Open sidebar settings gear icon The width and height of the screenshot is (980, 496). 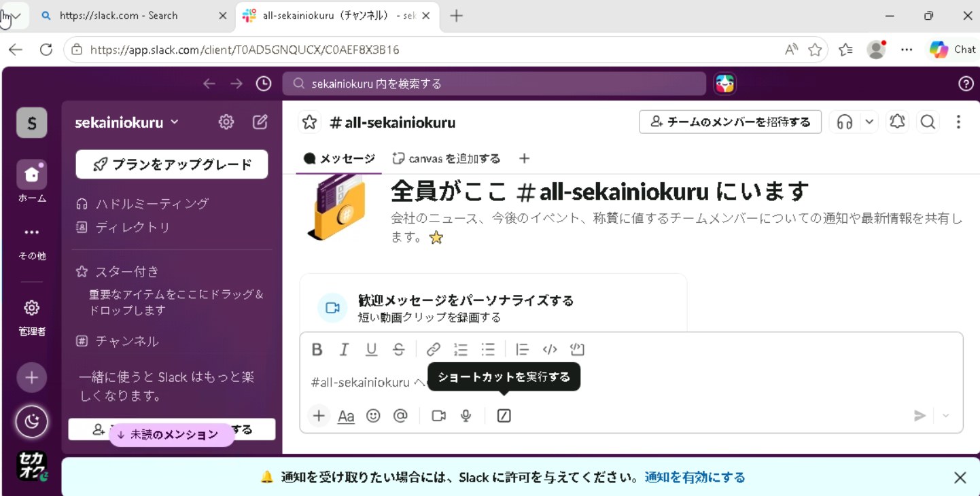pyautogui.click(x=226, y=122)
